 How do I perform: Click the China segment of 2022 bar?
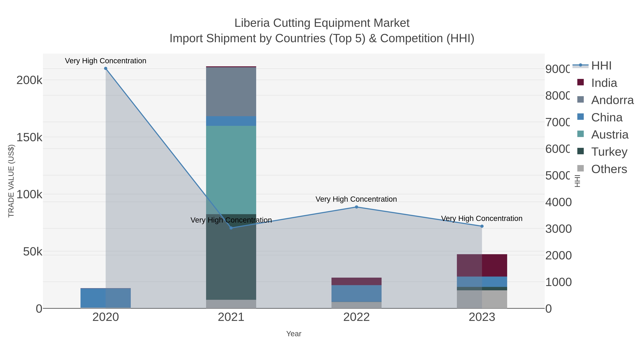[357, 294]
